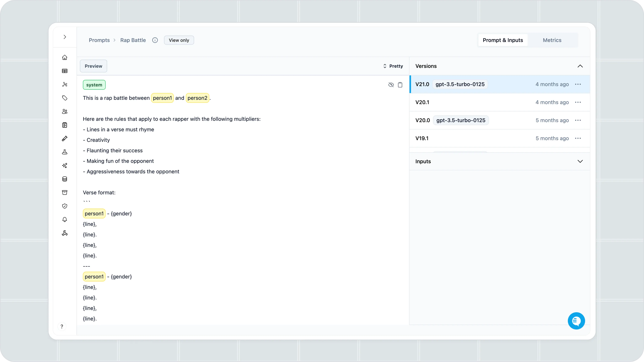
Task: Expand the sidebar with the chevron arrow
Action: (x=65, y=37)
